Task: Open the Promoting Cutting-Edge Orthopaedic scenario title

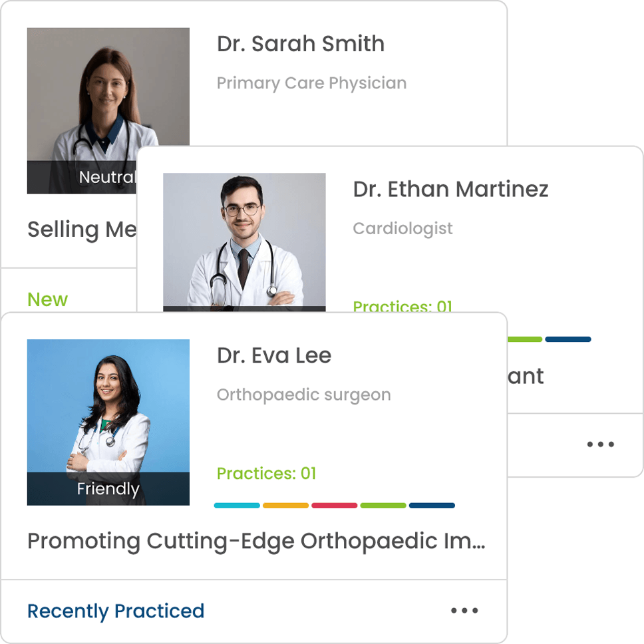Action: 257,542
